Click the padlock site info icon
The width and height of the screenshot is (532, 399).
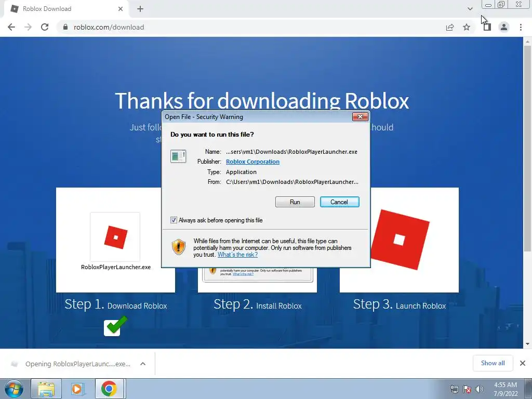[x=65, y=27]
